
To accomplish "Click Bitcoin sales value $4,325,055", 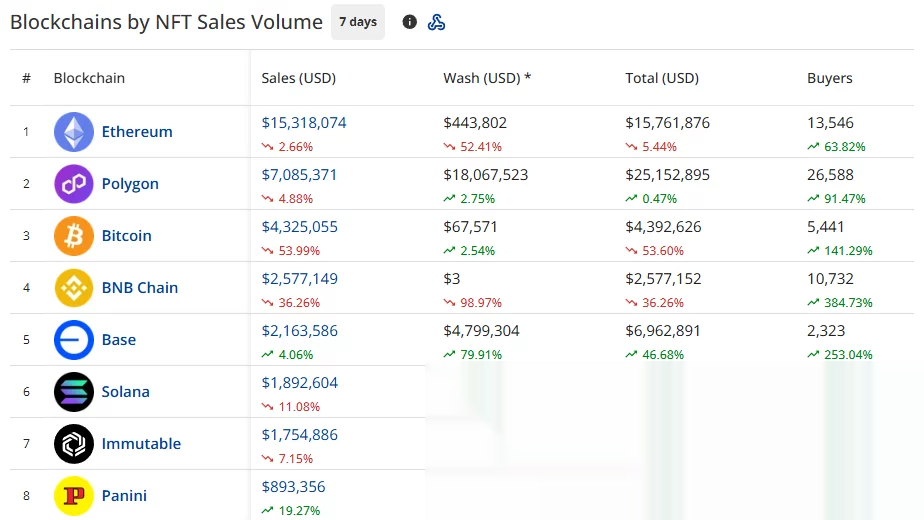I will 299,226.
